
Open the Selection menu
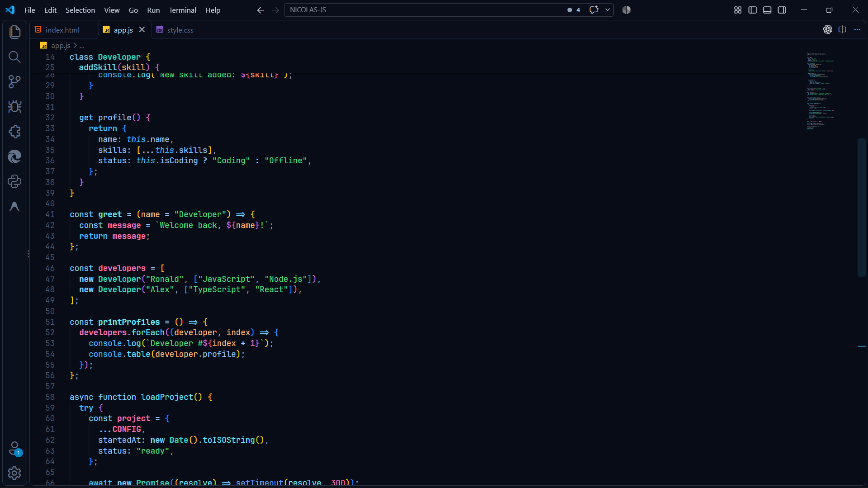(x=80, y=10)
